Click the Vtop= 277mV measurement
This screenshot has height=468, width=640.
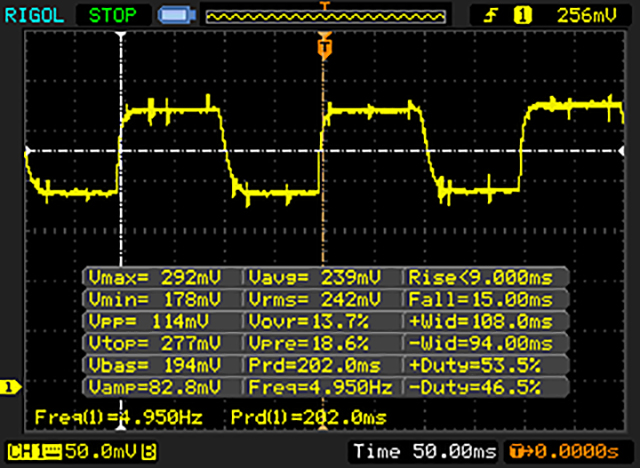pyautogui.click(x=155, y=343)
